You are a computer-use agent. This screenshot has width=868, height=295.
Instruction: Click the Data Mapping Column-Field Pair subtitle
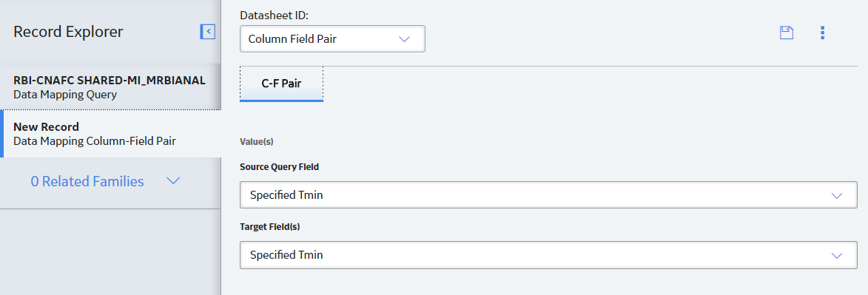(95, 141)
